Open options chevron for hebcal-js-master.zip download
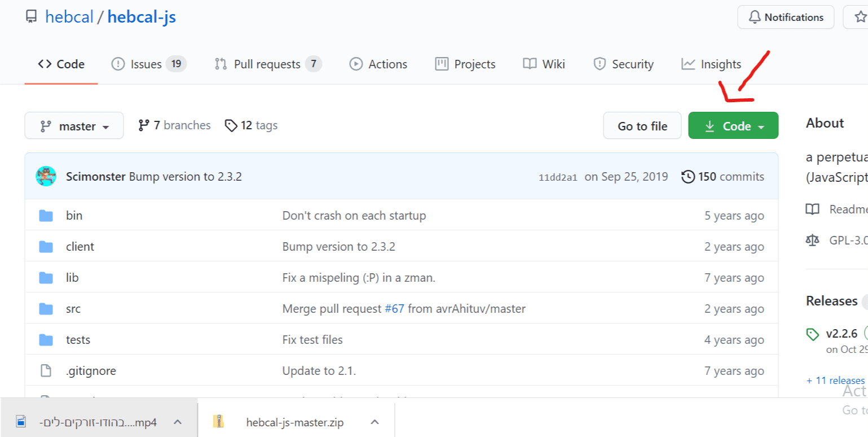Viewport: 868px width, 437px height. 374,422
